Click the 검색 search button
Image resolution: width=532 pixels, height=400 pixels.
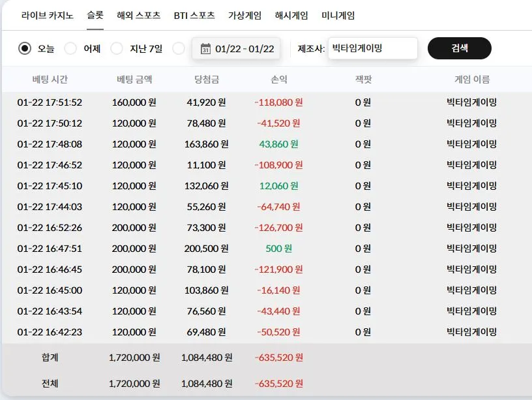tap(460, 48)
